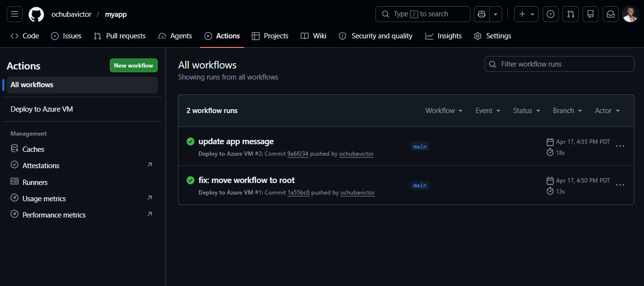644x286 pixels.
Task: Click the 18s run duration
Action: click(560, 153)
